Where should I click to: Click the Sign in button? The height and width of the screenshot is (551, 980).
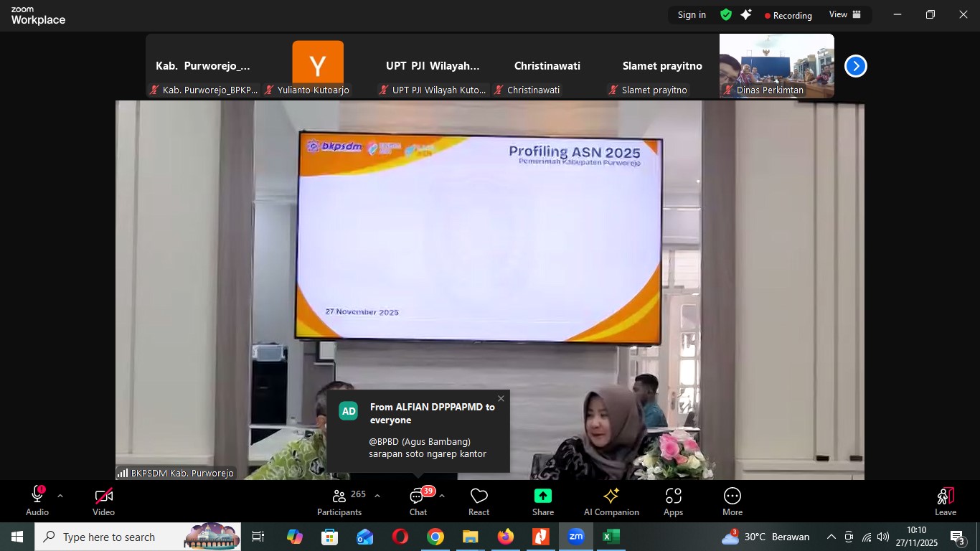tap(692, 14)
